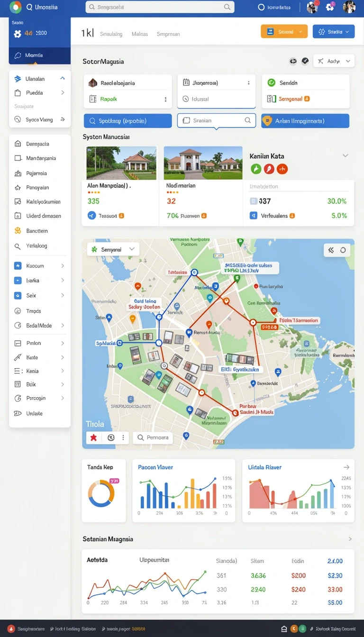Image resolution: width=364 pixels, height=637 pixels.
Task: Open the Rapoik row options menu
Action: 165,100
